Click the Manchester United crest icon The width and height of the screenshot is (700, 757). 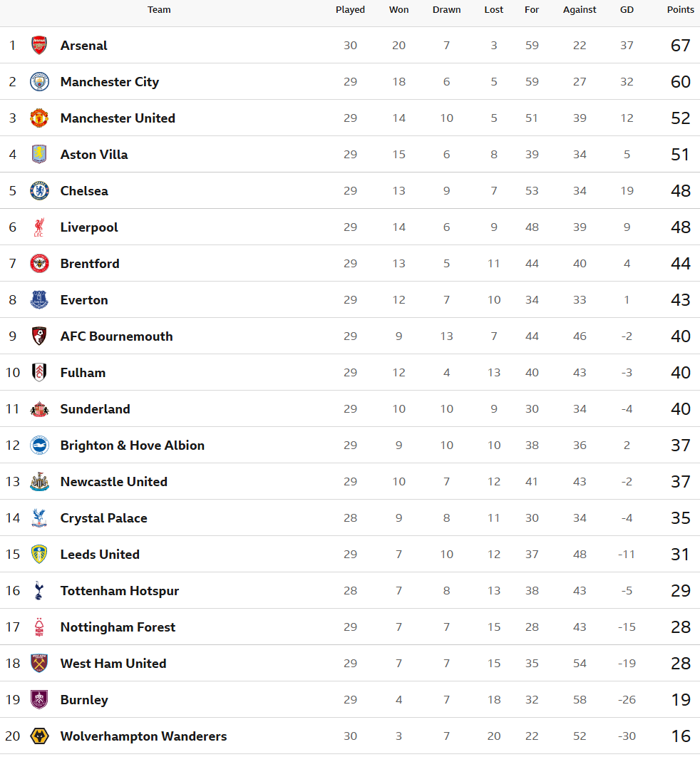pos(39,118)
